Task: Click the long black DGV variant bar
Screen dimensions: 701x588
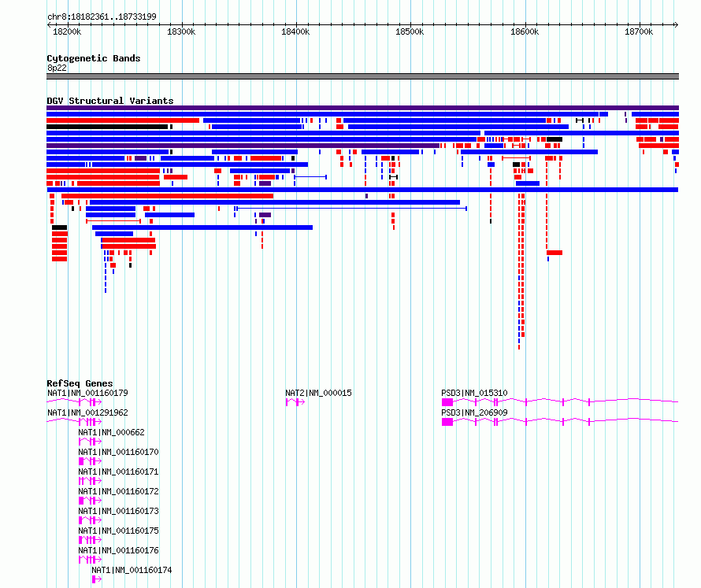Action: click(107, 127)
